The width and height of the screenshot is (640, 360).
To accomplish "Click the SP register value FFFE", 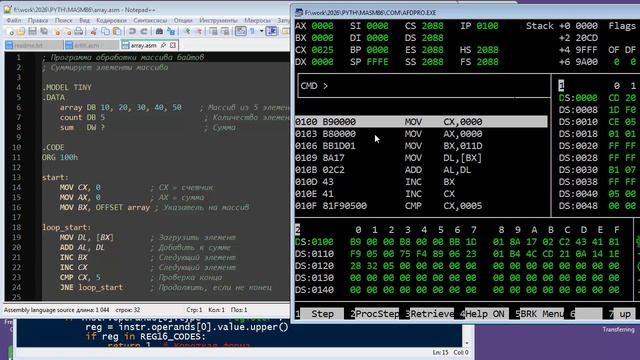I will click(377, 62).
